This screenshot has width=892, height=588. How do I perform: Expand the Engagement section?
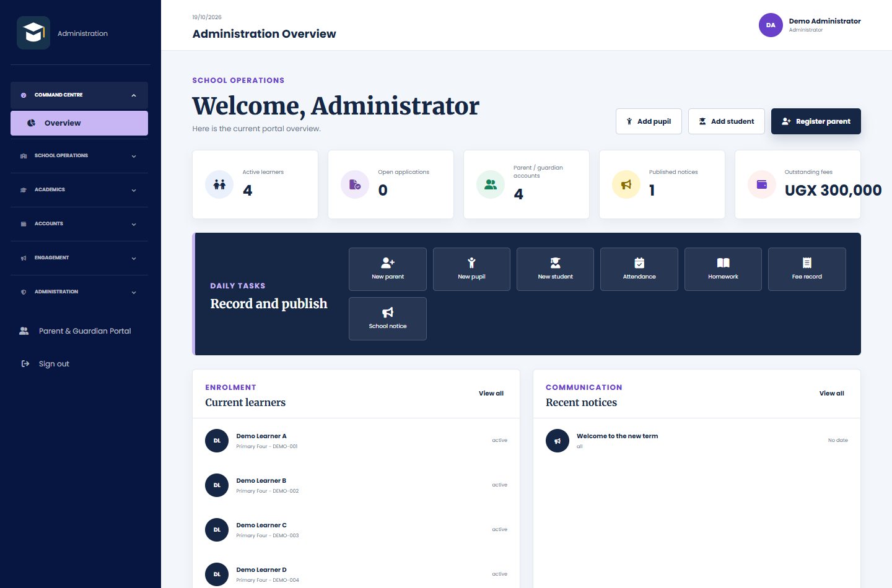click(79, 258)
